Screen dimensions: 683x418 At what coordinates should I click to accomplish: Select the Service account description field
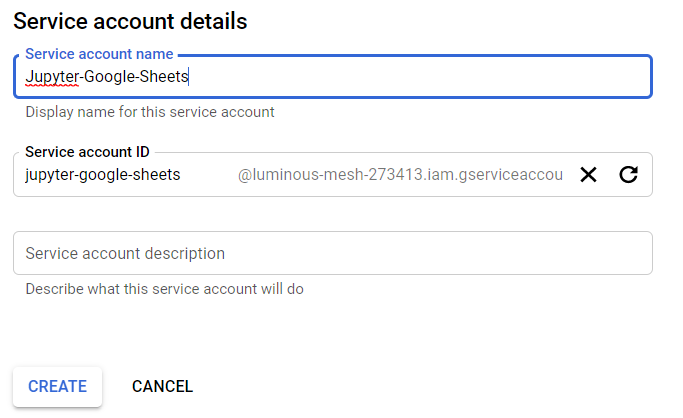[x=333, y=253]
